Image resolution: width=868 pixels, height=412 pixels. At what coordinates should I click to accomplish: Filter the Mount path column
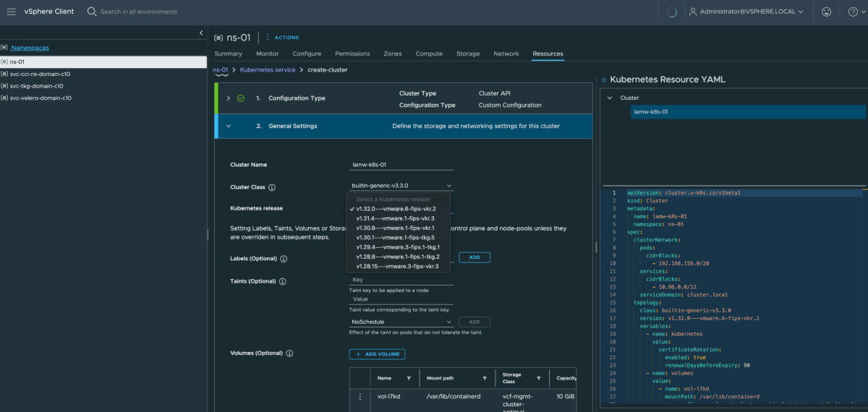tap(485, 378)
